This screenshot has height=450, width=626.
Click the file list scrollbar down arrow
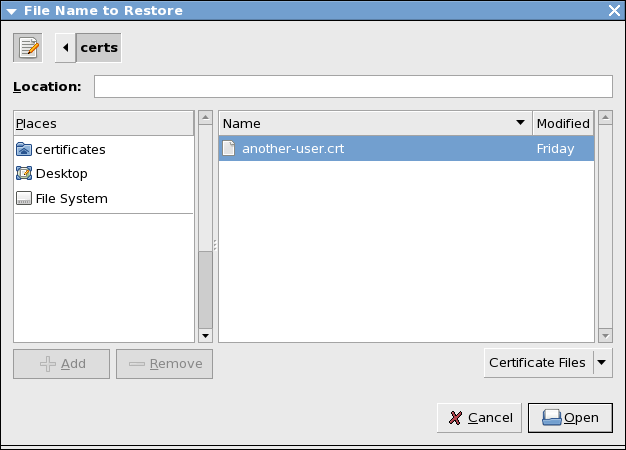(606, 336)
